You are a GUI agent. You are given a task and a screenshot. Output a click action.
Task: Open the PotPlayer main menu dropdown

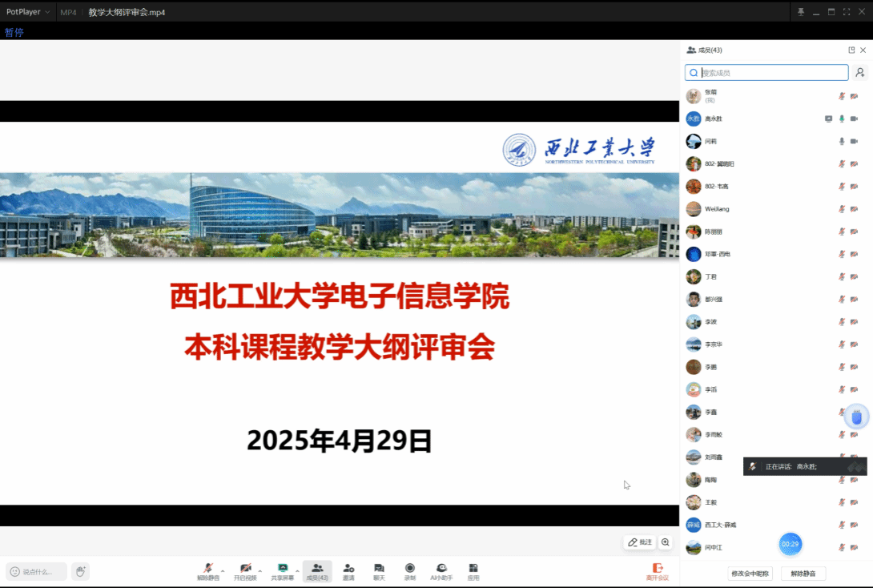click(27, 12)
